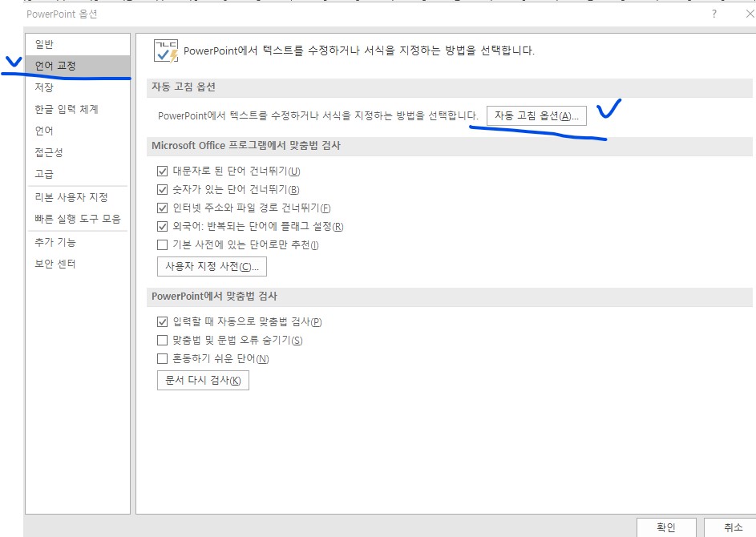Screen dimensions: 756x537
Task: Open the 고급 options category
Action: pyautogui.click(x=78, y=174)
